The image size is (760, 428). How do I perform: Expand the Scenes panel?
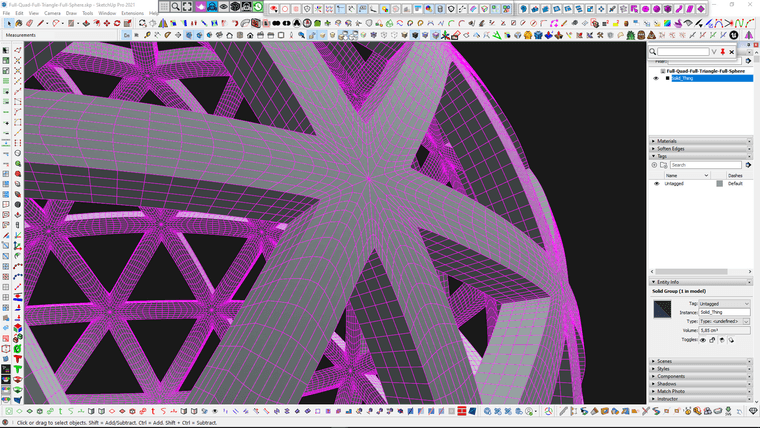(x=700, y=361)
